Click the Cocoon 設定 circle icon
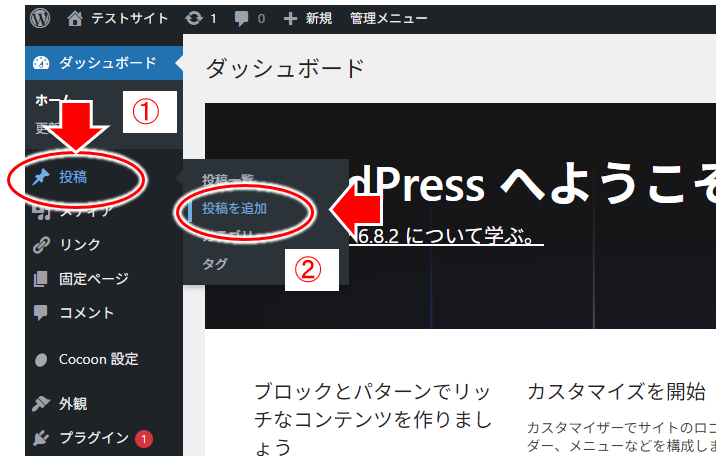 click(41, 360)
